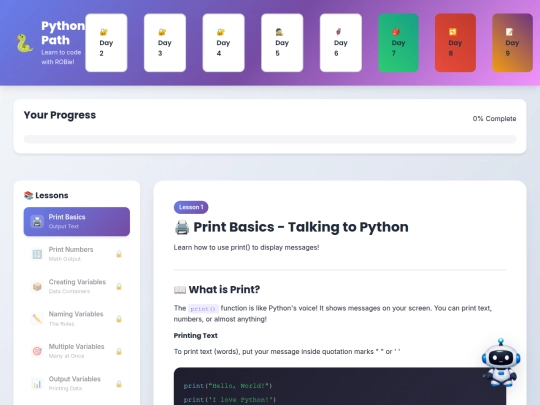
Task: Open the ROBie robot assistant
Action: (501, 362)
